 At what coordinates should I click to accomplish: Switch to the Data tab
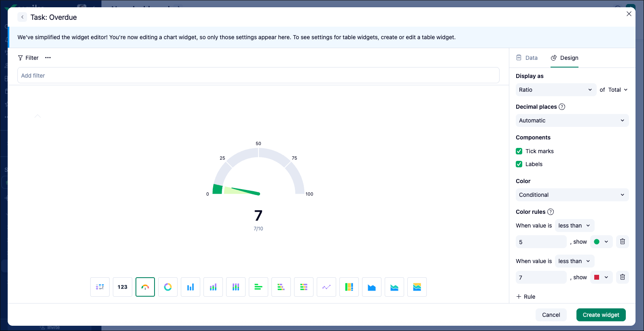point(527,58)
